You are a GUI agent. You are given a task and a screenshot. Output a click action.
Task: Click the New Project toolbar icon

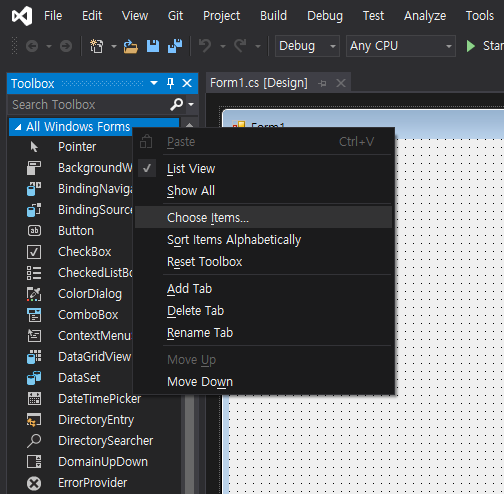point(97,46)
